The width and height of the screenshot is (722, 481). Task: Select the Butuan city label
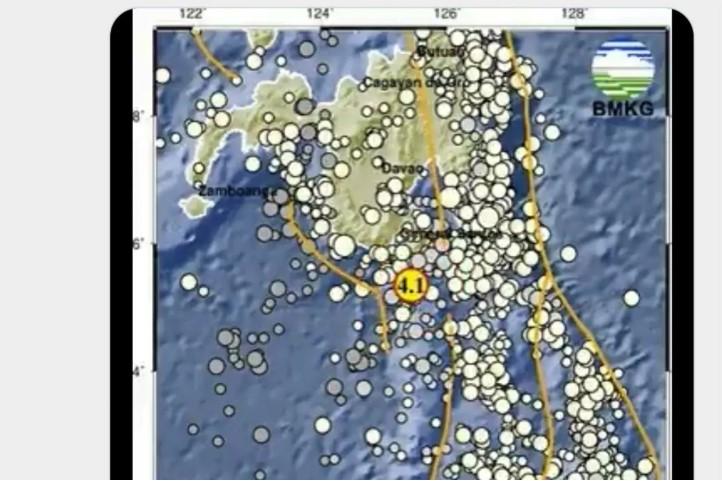[x=440, y=52]
